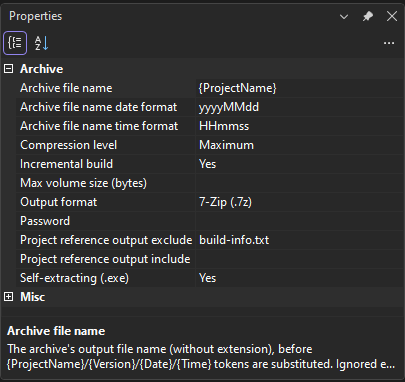This screenshot has width=405, height=382.
Task: Edit the yyyyMMdd date format value
Action: pos(299,107)
